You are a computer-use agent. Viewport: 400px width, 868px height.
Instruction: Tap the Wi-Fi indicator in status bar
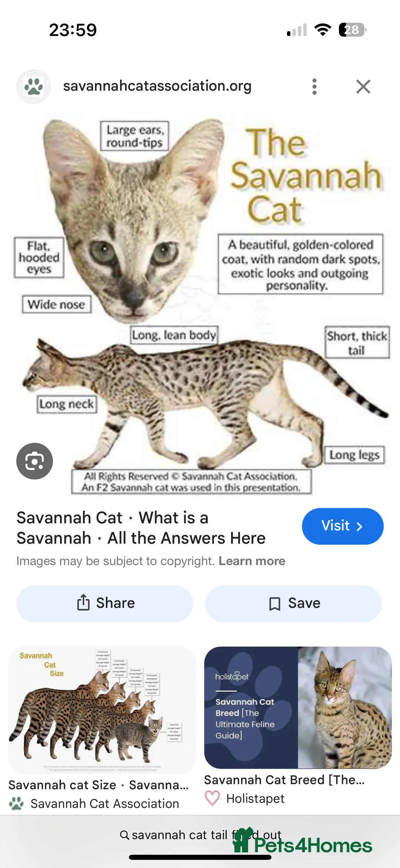click(x=322, y=29)
